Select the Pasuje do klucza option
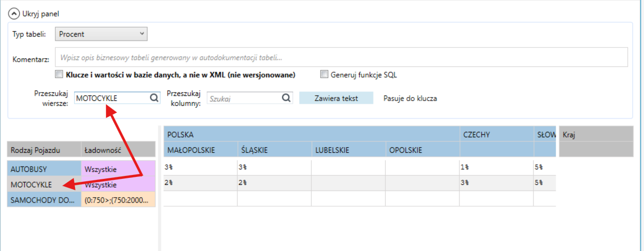The width and height of the screenshot is (644, 251). click(410, 98)
